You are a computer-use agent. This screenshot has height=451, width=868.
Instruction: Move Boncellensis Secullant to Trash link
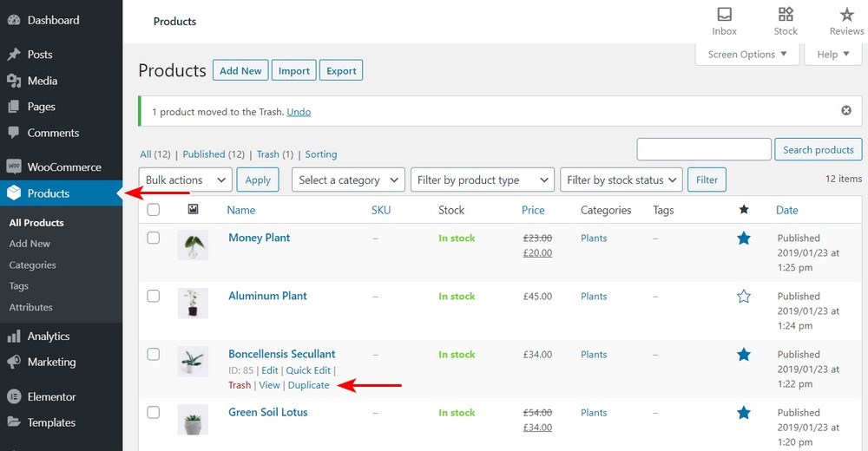click(x=240, y=385)
